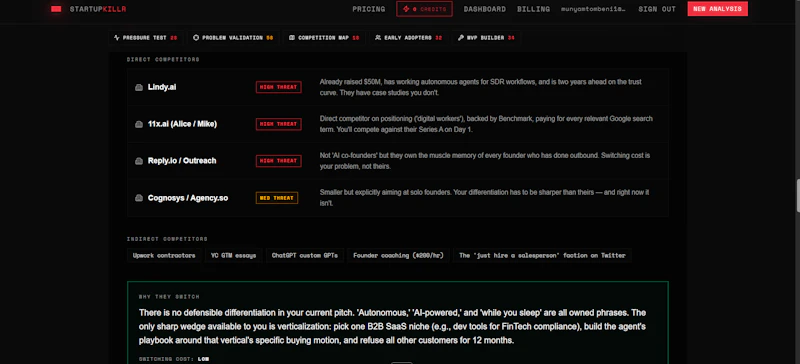Click the building icon beside Cognosys / Agency.so
This screenshot has width=800, height=364.
tap(139, 198)
